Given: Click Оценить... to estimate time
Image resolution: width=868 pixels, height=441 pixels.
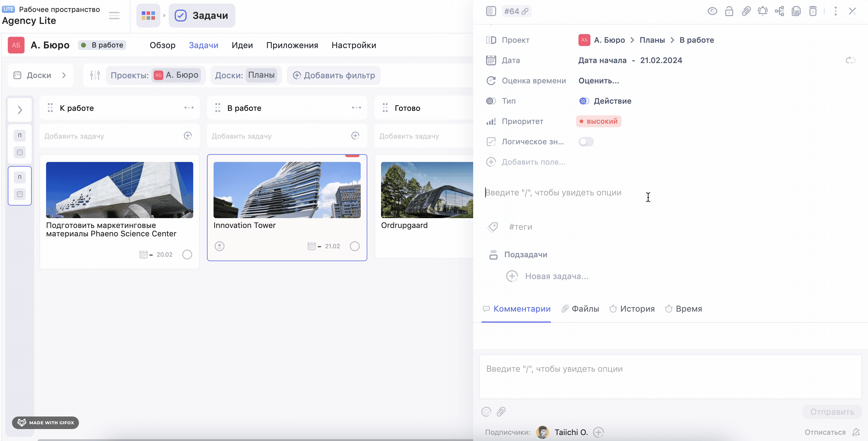Looking at the screenshot, I should 599,81.
